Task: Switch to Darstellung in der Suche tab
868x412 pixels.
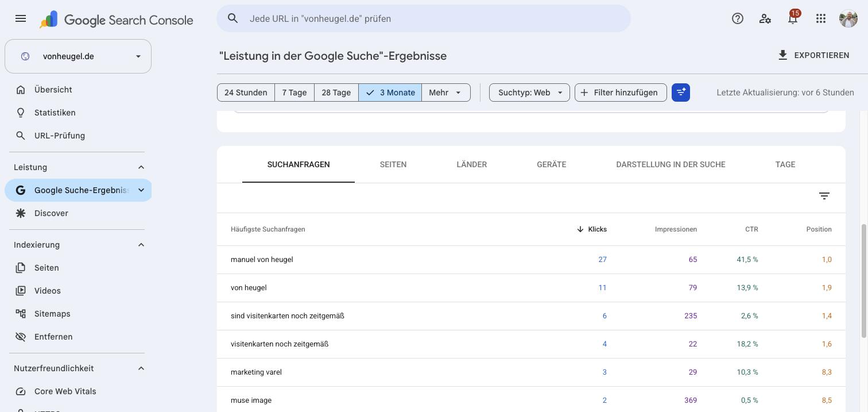Action: coord(671,164)
